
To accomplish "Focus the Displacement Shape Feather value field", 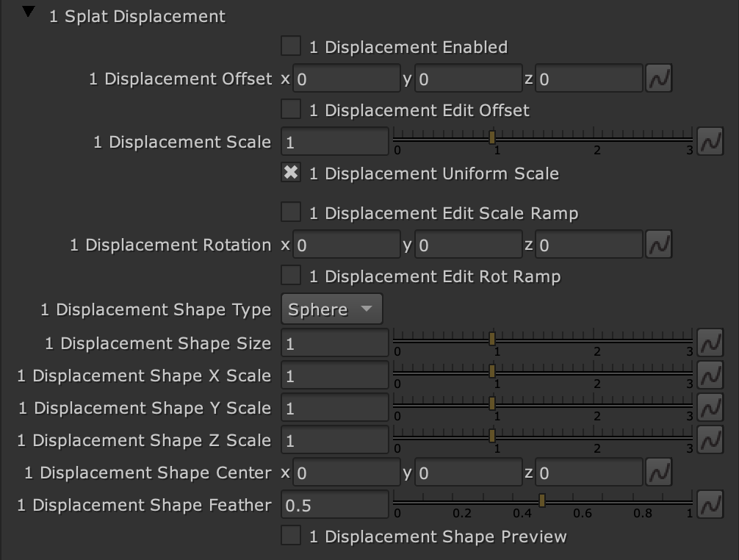I will click(335, 505).
